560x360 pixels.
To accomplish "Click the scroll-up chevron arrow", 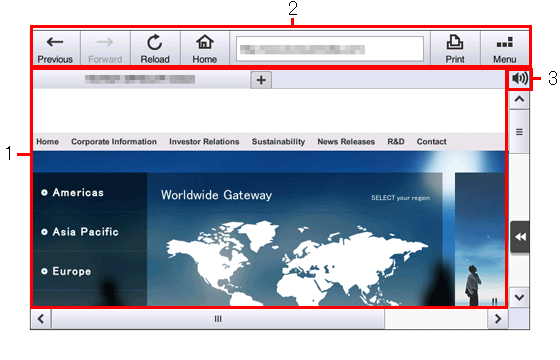I will coord(519,99).
